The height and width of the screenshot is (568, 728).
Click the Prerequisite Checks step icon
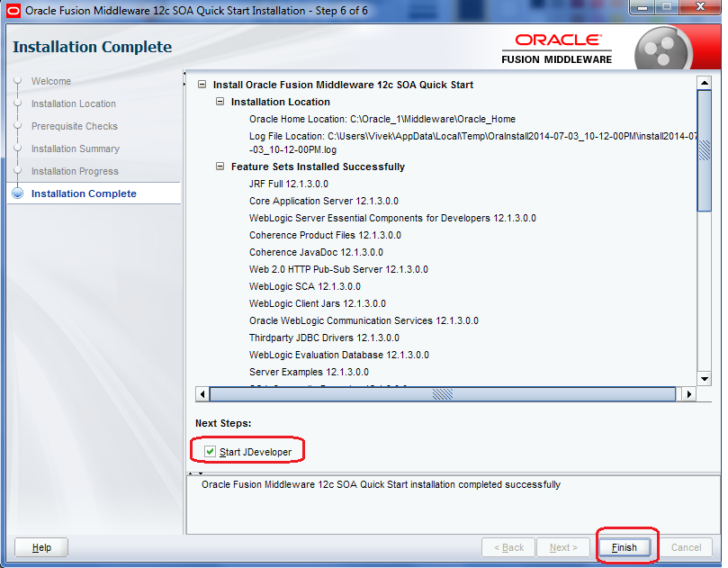click(x=20, y=126)
